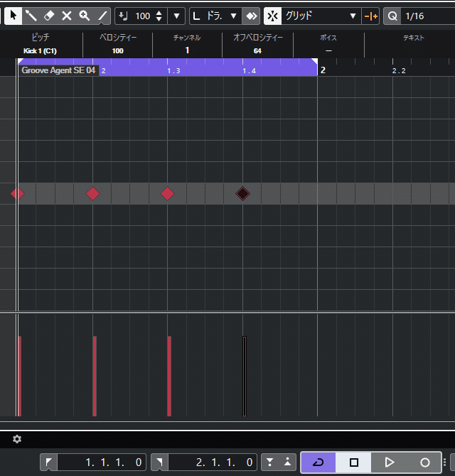Viewport: 455px width, 476px height.
Task: Click the left locator go-to icon
Action: click(x=48, y=463)
